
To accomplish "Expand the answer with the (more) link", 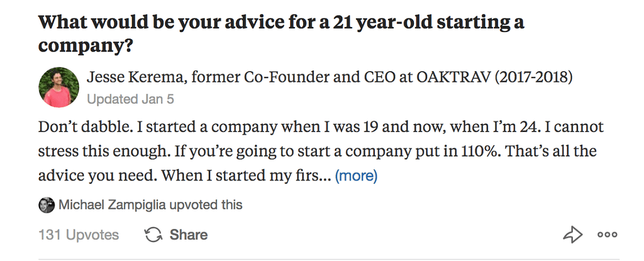I will point(356,175).
